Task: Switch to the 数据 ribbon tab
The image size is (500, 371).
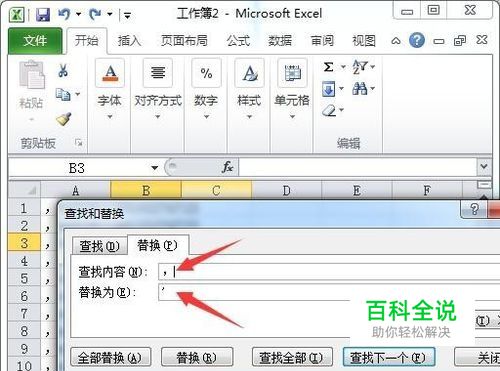Action: point(280,41)
